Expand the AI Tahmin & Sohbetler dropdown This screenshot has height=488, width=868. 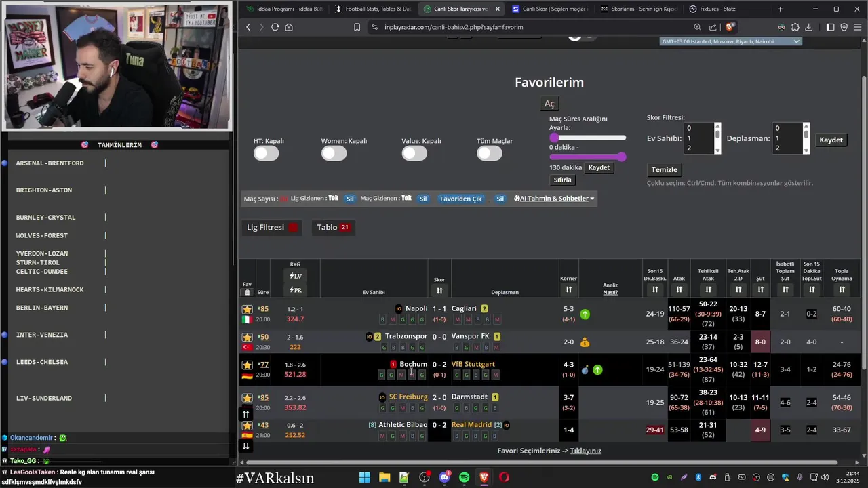pos(554,199)
